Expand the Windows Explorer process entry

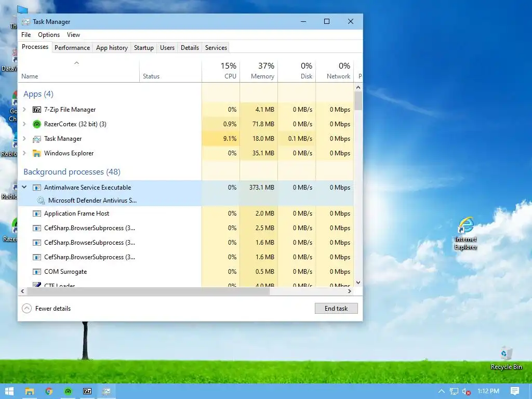point(24,153)
